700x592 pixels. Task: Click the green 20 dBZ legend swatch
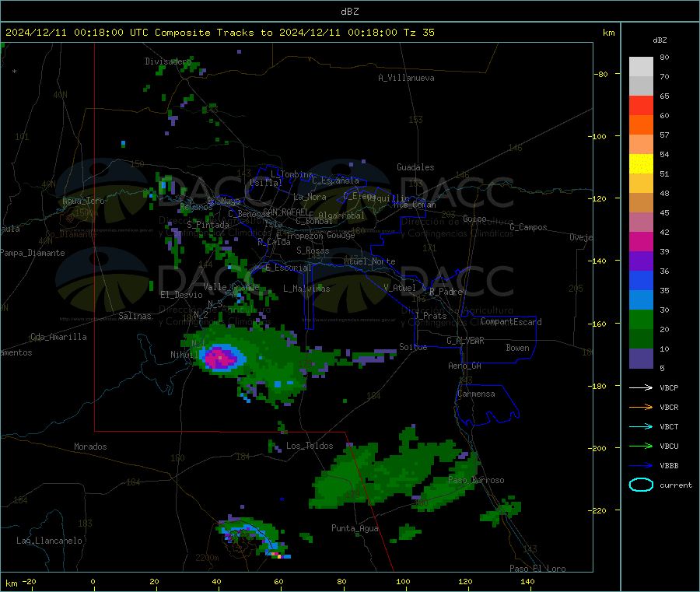coord(641,319)
